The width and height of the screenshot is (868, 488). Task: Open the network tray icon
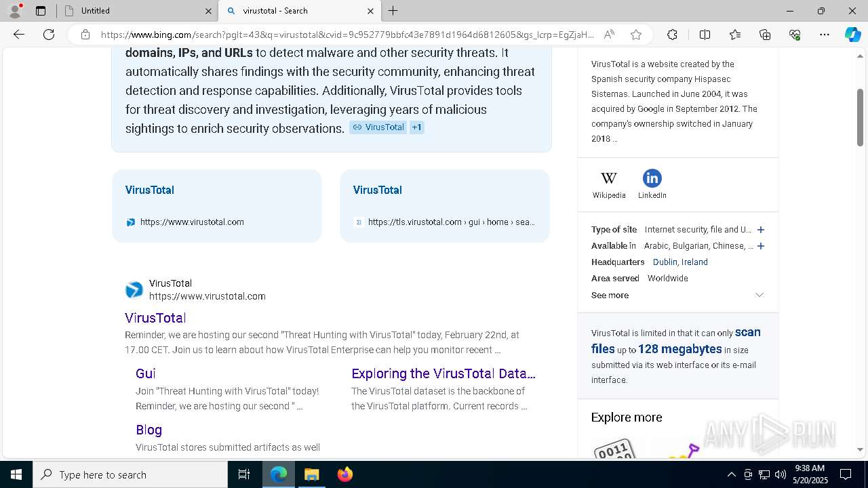coord(764,474)
